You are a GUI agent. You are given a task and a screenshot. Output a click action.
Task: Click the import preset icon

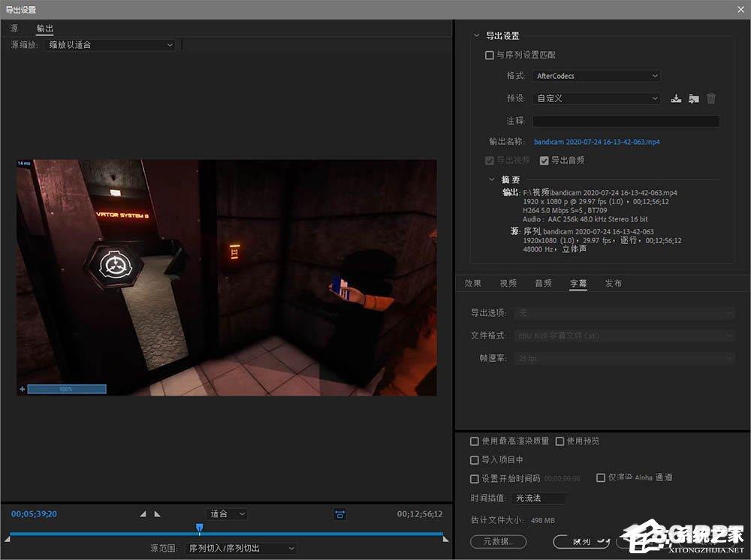point(693,98)
